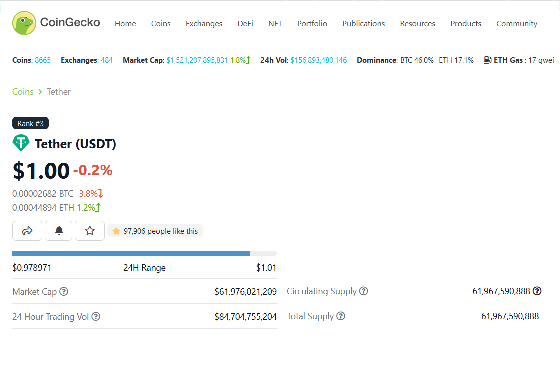This screenshot has height=368, width=560.
Task: Click the Coins breadcrumb link
Action: (23, 92)
